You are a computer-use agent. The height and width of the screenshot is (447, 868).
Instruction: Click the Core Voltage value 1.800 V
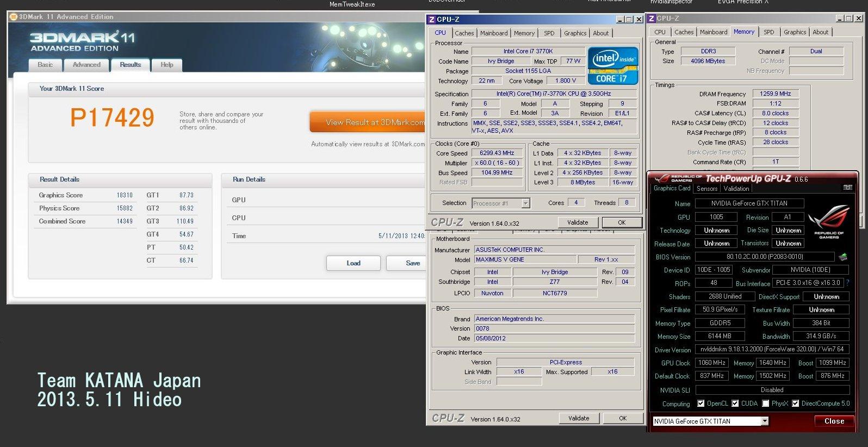click(565, 80)
